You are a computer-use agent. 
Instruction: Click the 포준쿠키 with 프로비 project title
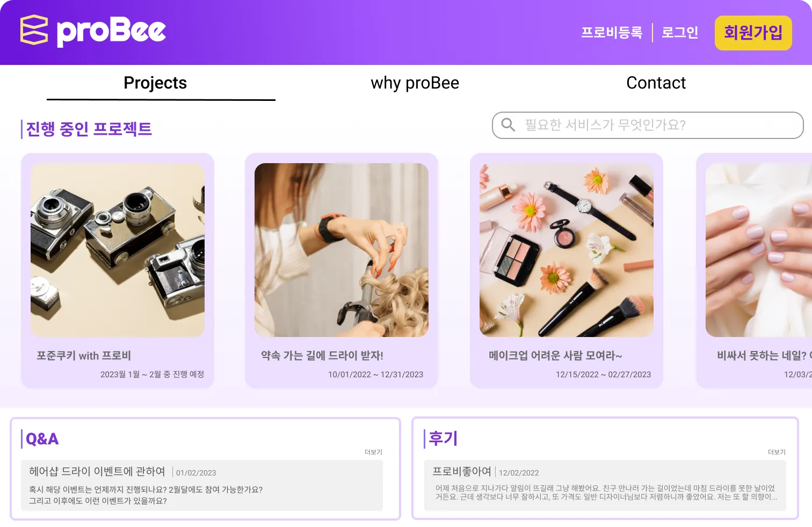[84, 355]
